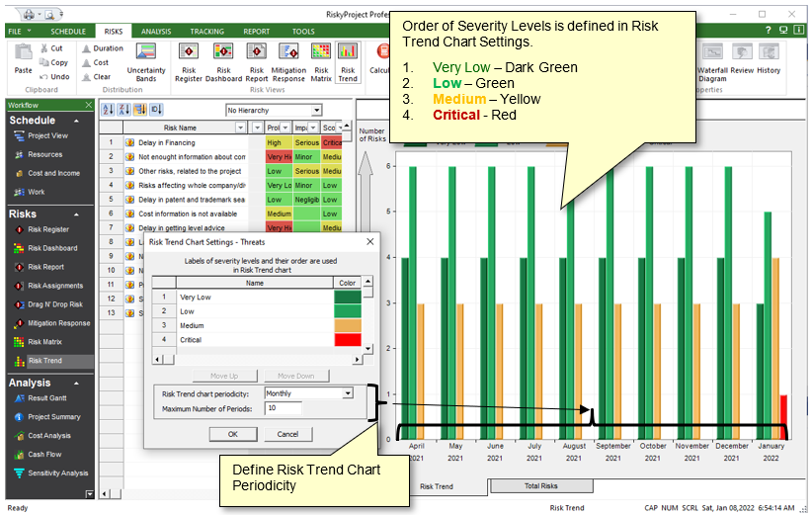Open Uncertainty Bands in the ribbon
Viewport: 812px width, 515px height.
[x=146, y=62]
